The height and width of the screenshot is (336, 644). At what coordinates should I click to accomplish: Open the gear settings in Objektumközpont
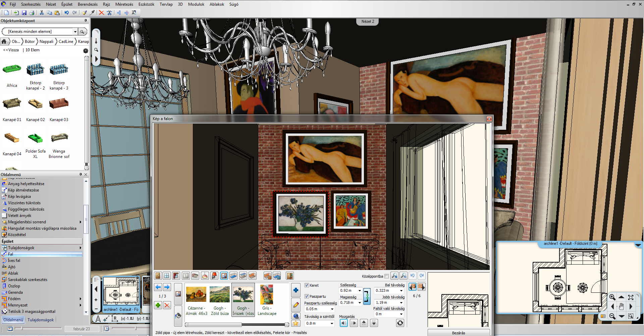pos(86,51)
